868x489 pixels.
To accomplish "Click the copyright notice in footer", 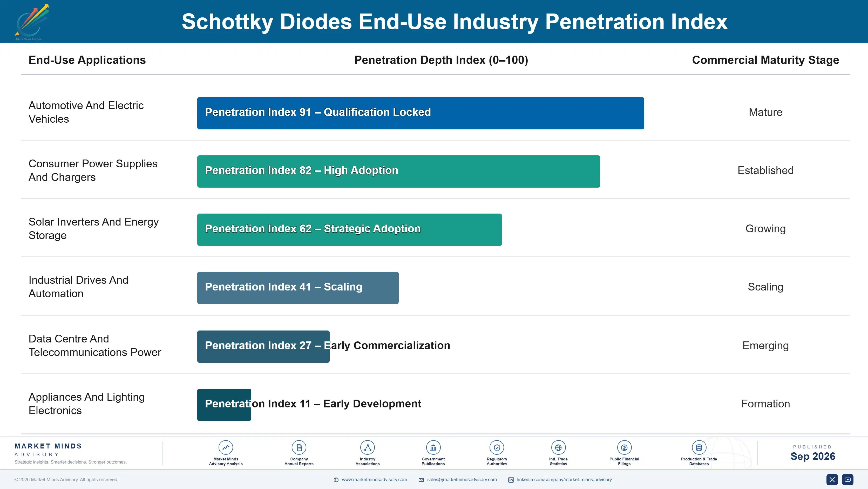I will pyautogui.click(x=66, y=480).
